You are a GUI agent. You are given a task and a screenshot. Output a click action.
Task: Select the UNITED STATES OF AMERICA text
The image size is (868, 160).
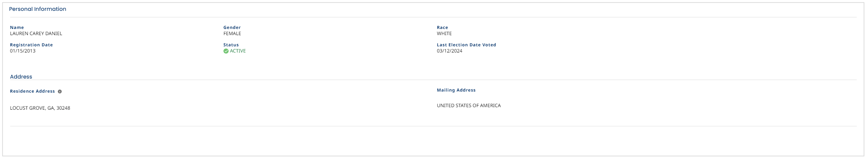[469, 106]
